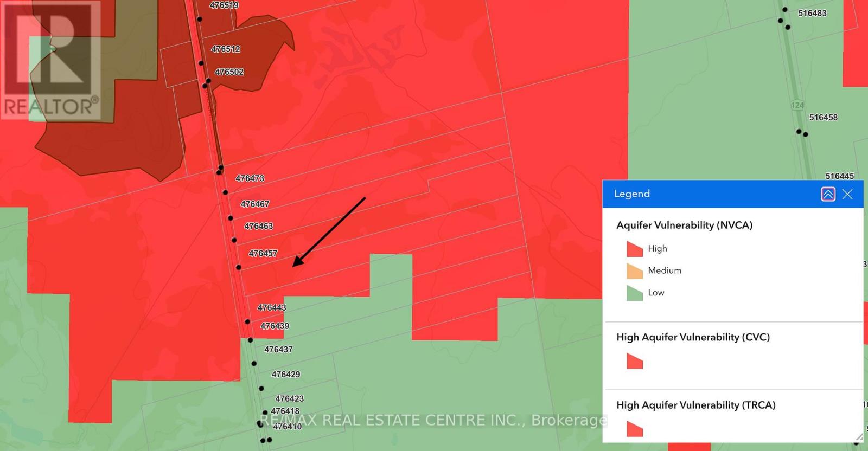
Task: Collapse the Legend panel with the chevron button
Action: [x=828, y=194]
